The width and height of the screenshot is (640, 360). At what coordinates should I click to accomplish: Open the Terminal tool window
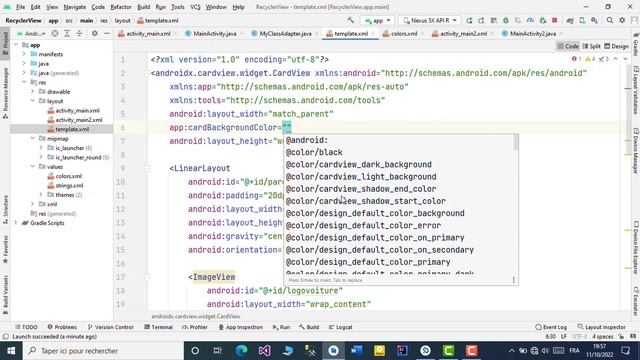coord(159,327)
